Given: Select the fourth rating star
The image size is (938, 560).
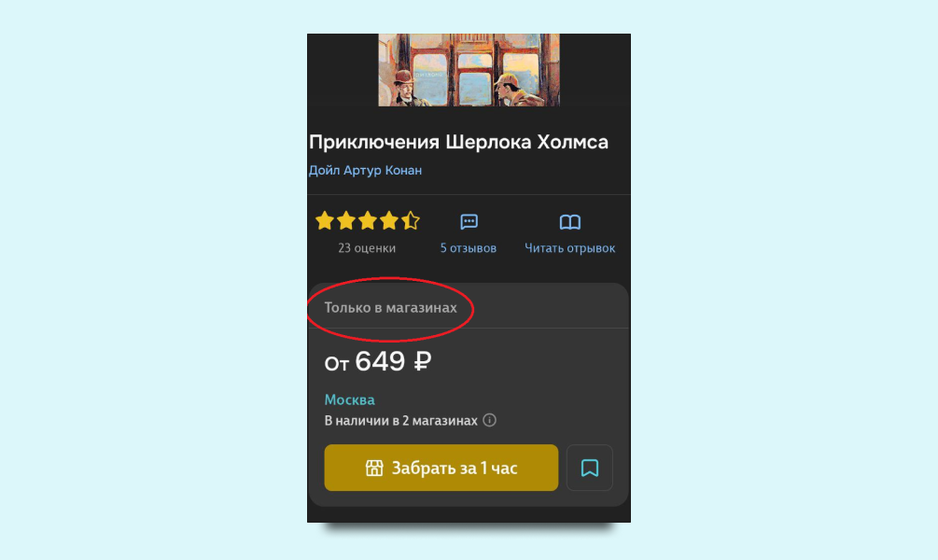Looking at the screenshot, I should pyautogui.click(x=389, y=221).
